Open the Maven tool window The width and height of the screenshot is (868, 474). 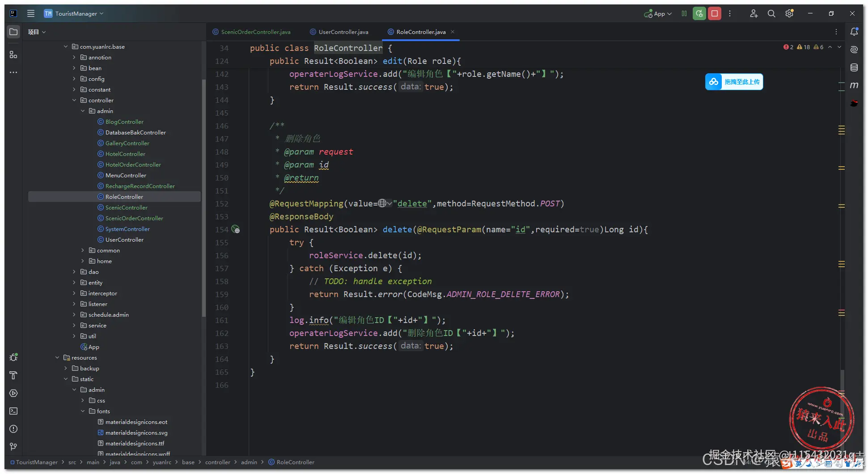854,85
